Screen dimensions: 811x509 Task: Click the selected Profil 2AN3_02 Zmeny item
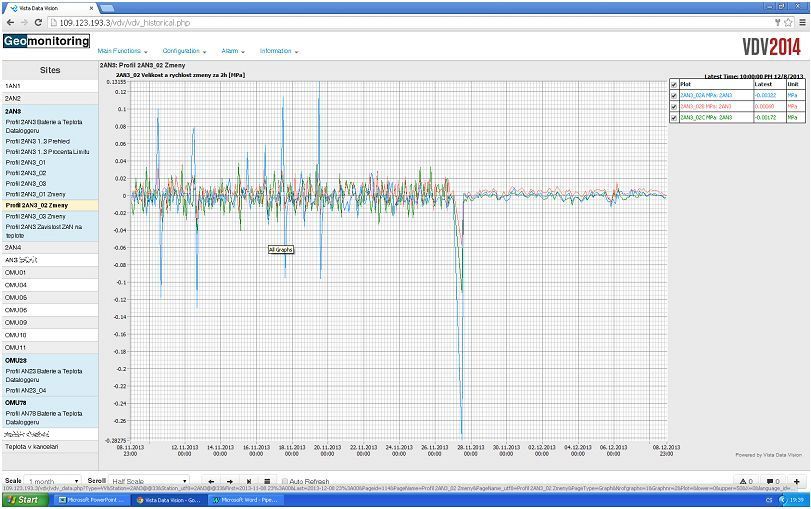tap(50, 205)
